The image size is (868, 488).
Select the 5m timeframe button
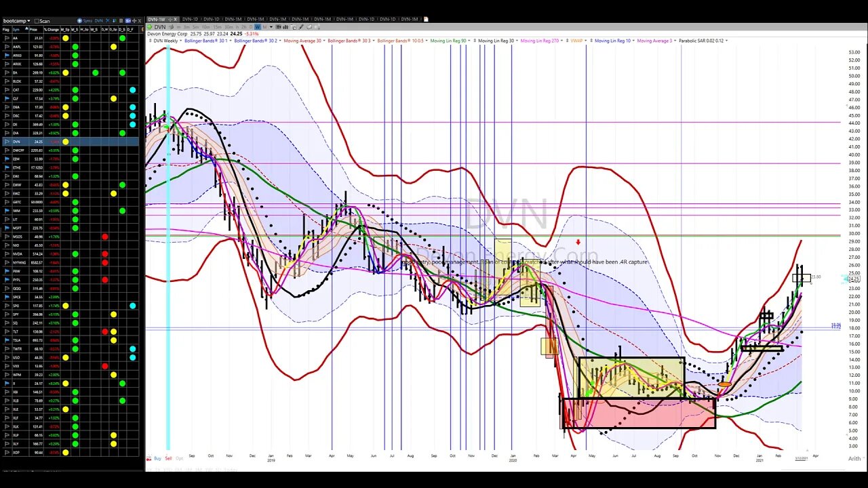[196, 27]
